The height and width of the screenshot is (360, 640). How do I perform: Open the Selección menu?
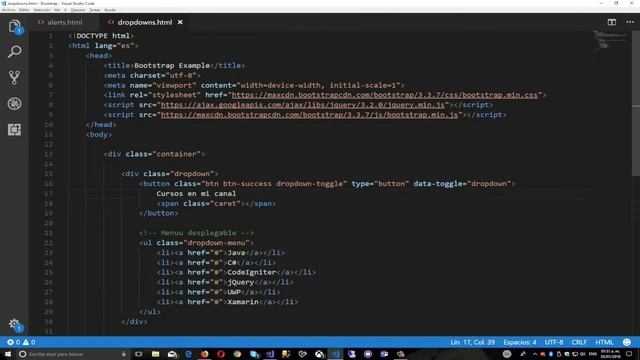pos(42,9)
